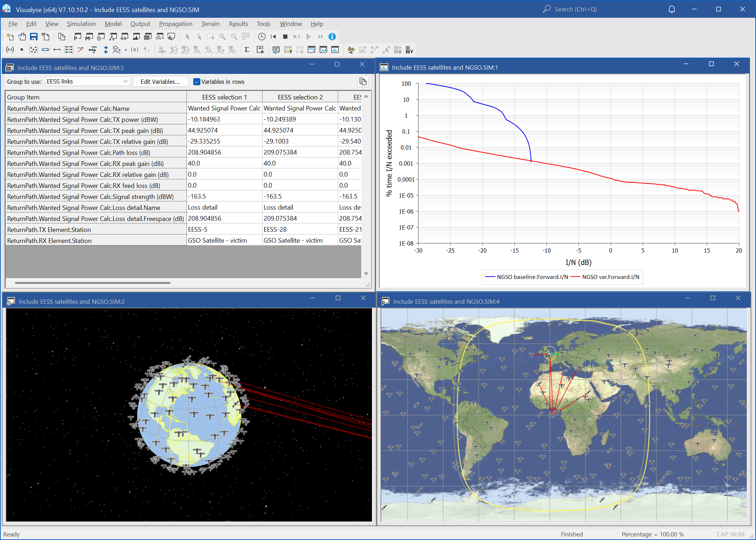This screenshot has width=756, height=540.
Task: Click the station group icon
Action: point(33,50)
